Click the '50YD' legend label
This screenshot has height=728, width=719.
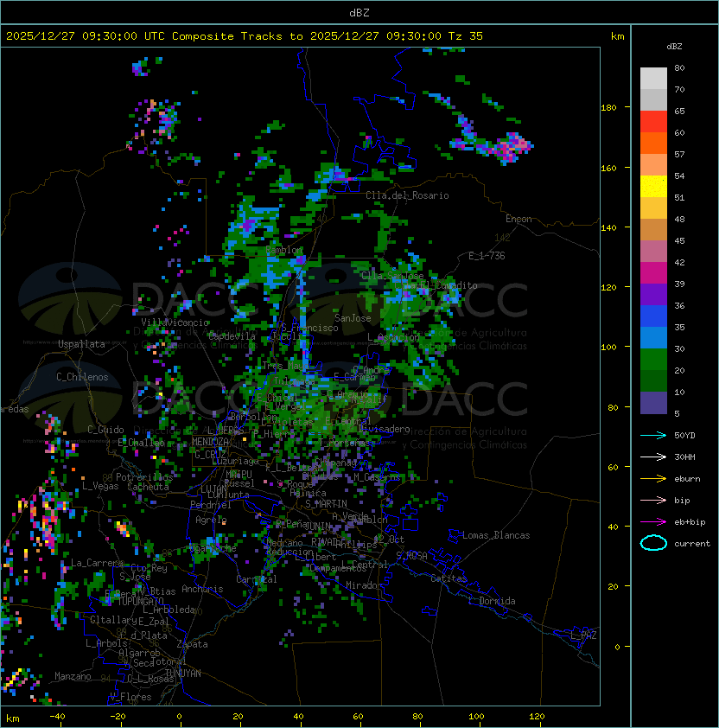[684, 435]
